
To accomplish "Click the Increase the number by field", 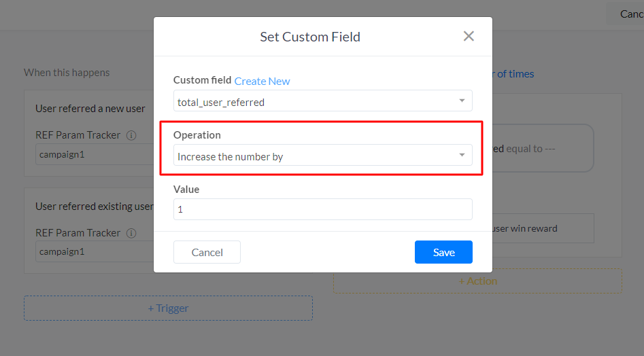I will pyautogui.click(x=313, y=156).
